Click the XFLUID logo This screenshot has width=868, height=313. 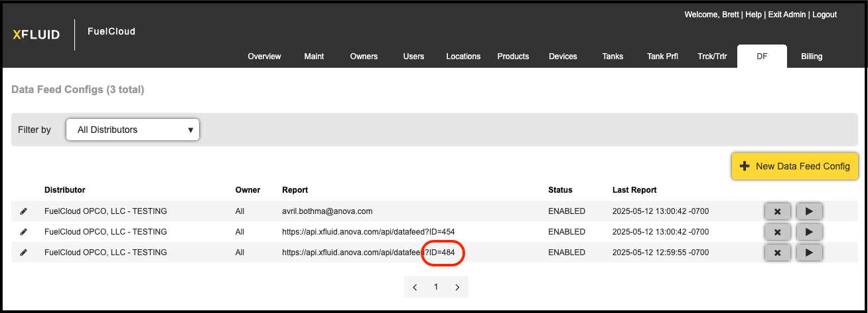pos(36,35)
